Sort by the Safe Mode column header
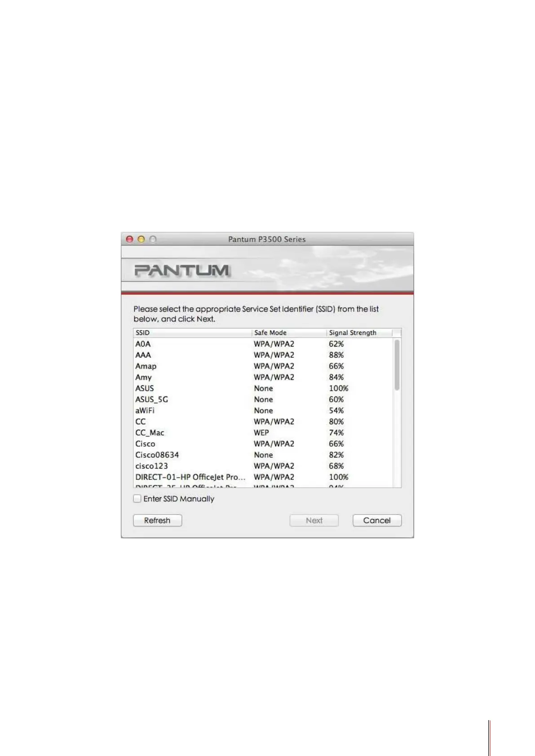The height and width of the screenshot is (756, 535). (289, 333)
